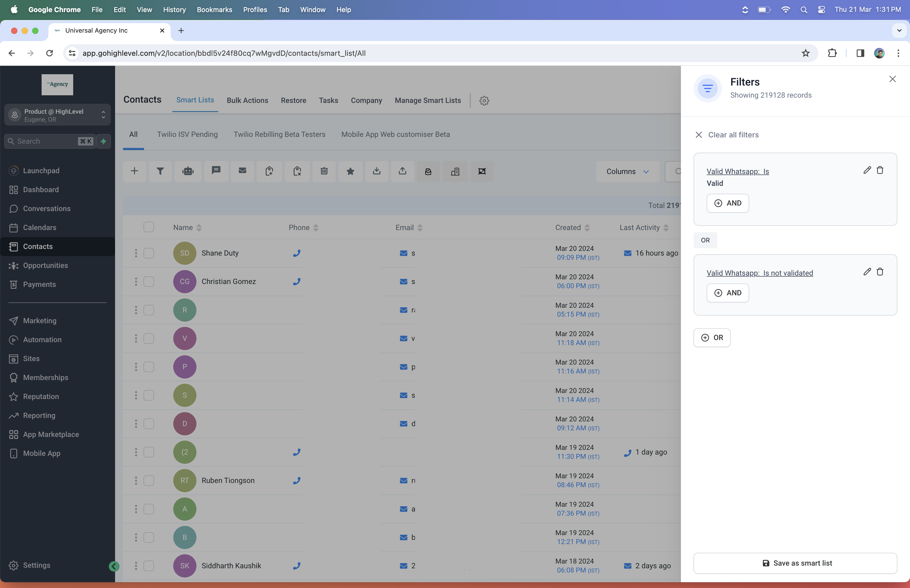910x588 pixels.
Task: Tick the checkbox beside Christian Gomez
Action: [149, 282]
